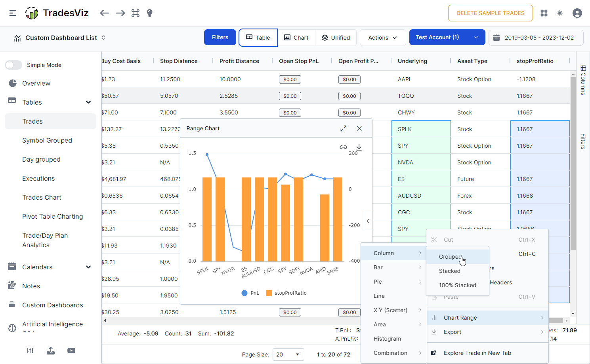Open the Custom Dashboard List selector

point(59,38)
